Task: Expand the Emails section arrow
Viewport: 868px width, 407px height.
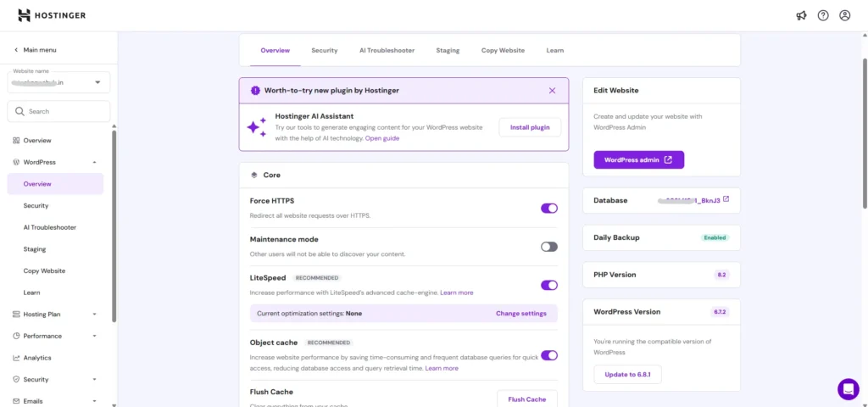Action: tap(95, 401)
